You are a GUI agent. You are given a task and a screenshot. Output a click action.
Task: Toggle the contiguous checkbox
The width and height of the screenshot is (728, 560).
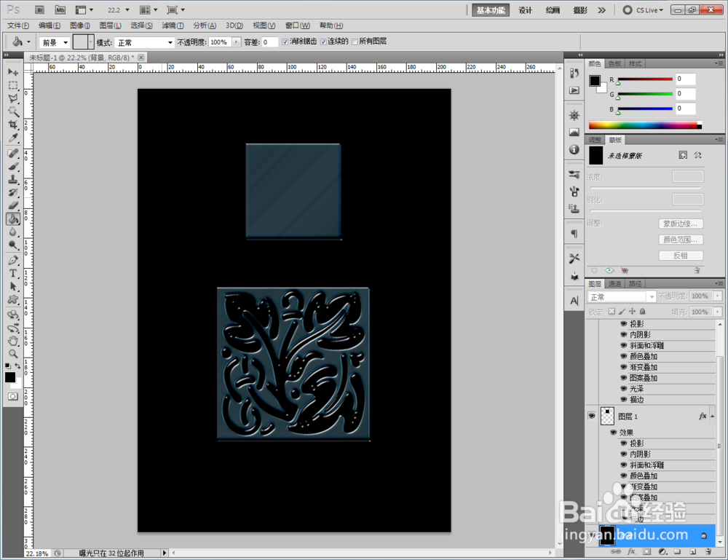(x=323, y=42)
